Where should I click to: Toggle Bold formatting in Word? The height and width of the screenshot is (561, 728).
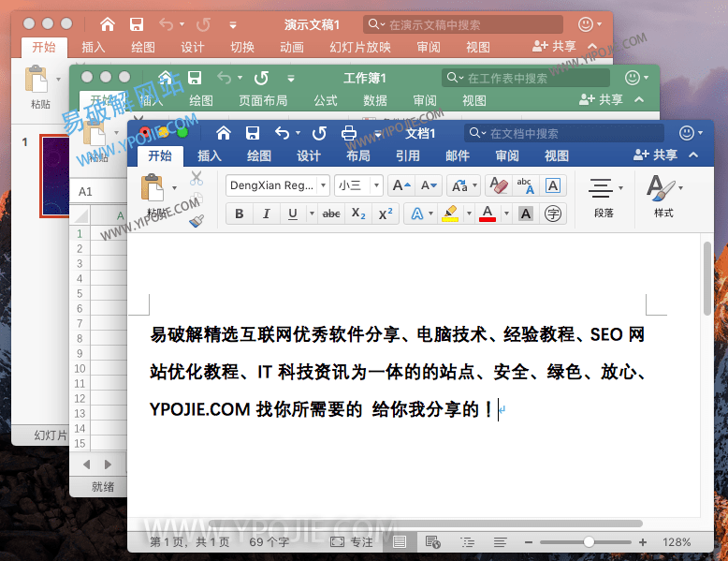point(240,214)
